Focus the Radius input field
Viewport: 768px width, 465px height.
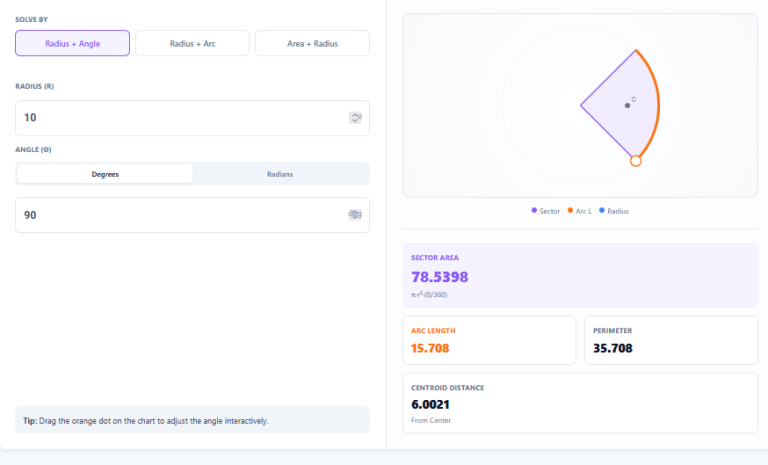(x=180, y=118)
